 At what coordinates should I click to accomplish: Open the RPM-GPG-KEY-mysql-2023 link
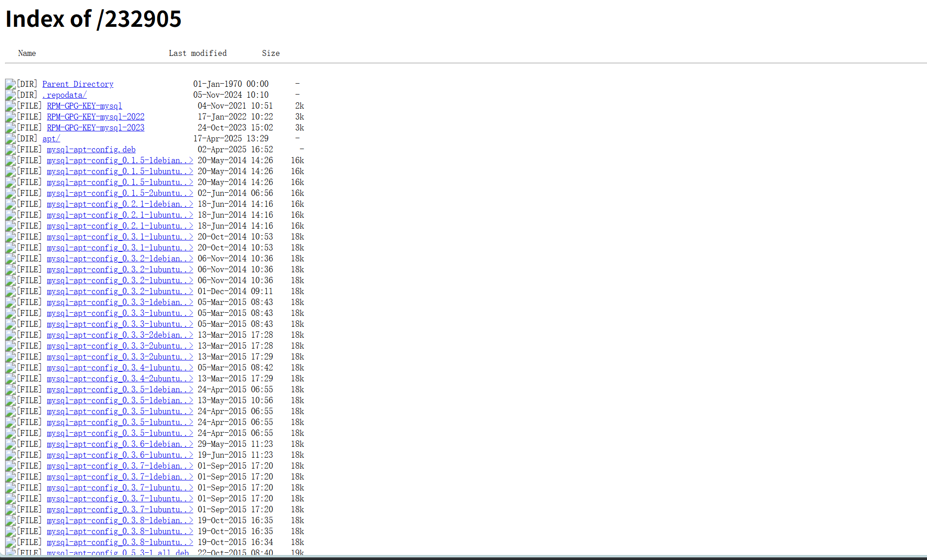point(95,128)
